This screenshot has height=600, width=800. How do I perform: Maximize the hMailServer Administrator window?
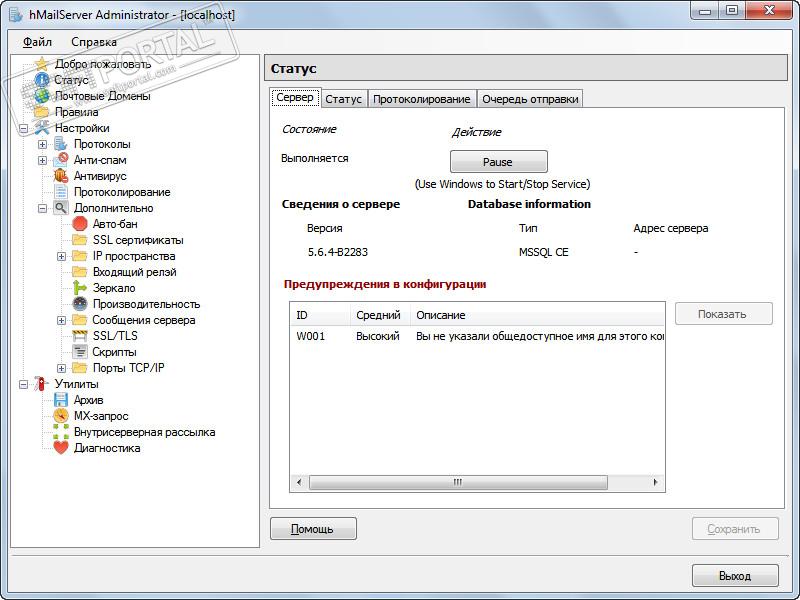[x=732, y=11]
